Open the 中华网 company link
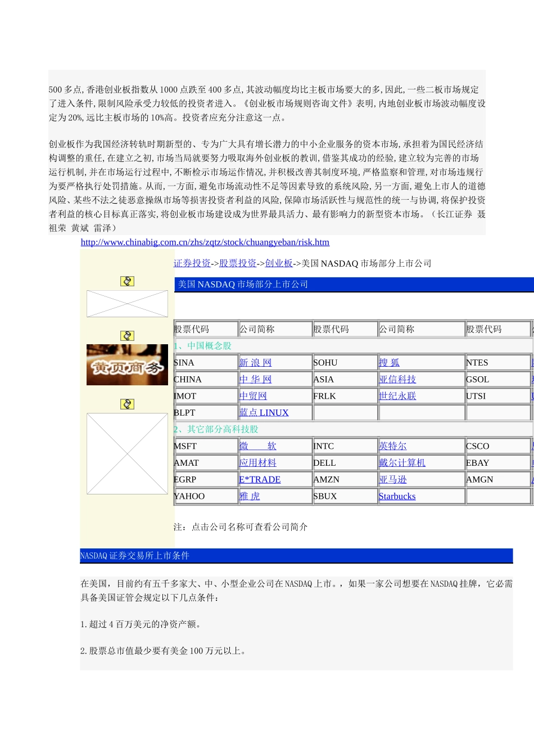534x756 pixels. coord(255,380)
